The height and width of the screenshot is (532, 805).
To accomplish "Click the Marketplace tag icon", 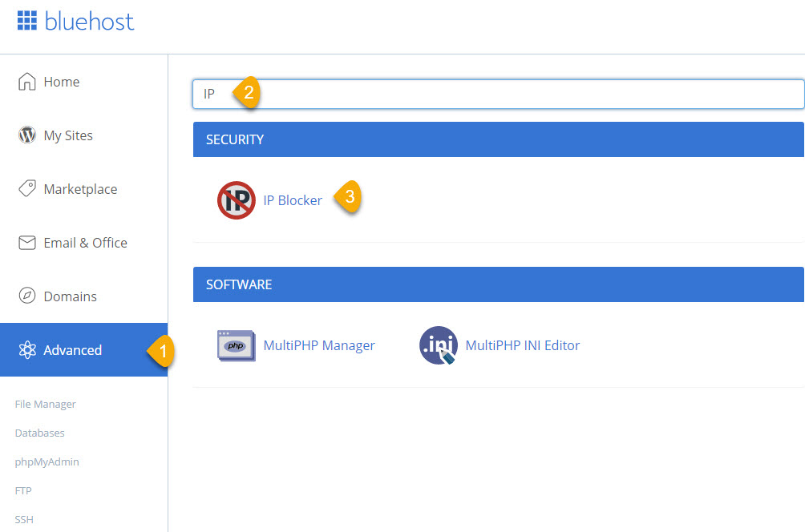I will point(27,189).
